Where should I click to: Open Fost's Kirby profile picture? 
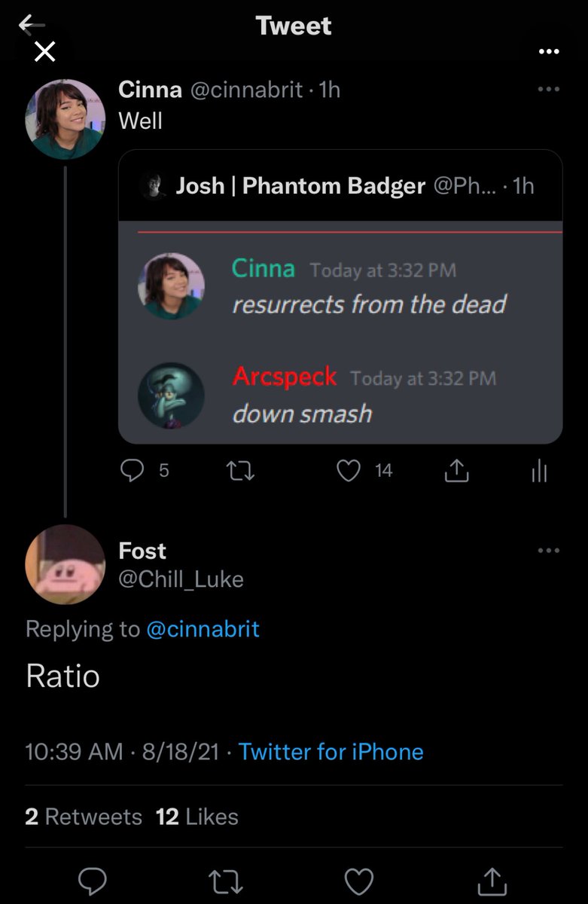click(x=65, y=564)
